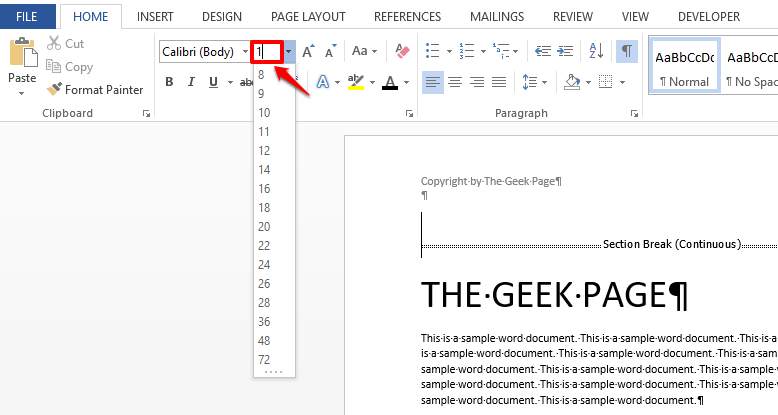Switch to the INSERT ribbon tab
Image resolution: width=778 pixels, height=415 pixels.
(155, 17)
